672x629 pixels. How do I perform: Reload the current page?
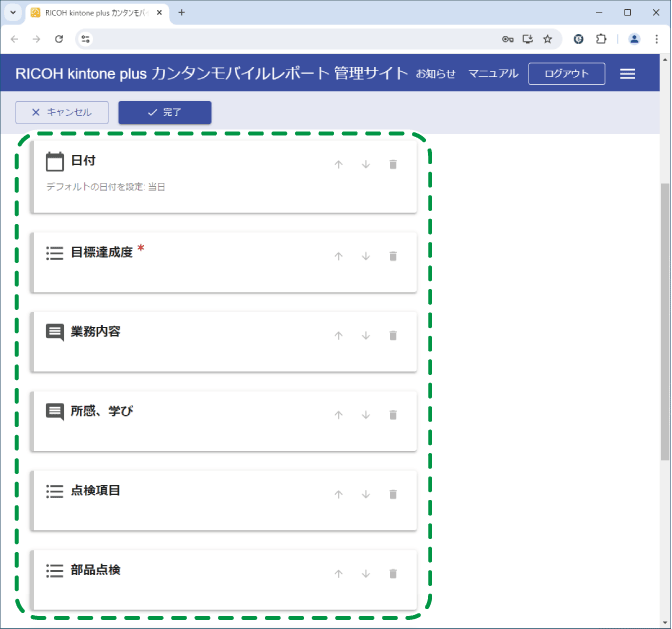tap(59, 39)
